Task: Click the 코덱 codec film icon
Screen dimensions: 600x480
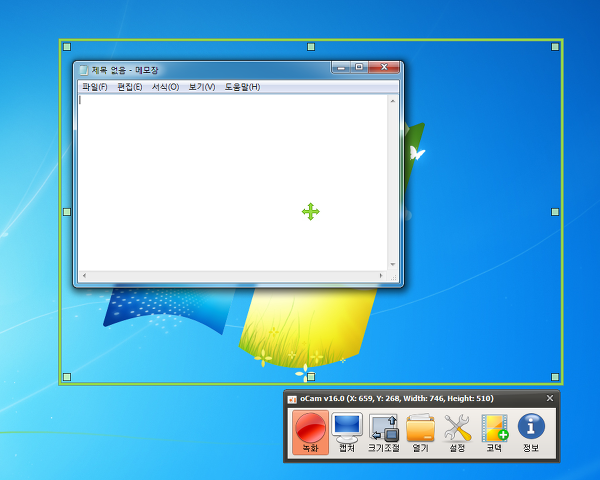Action: tap(494, 433)
